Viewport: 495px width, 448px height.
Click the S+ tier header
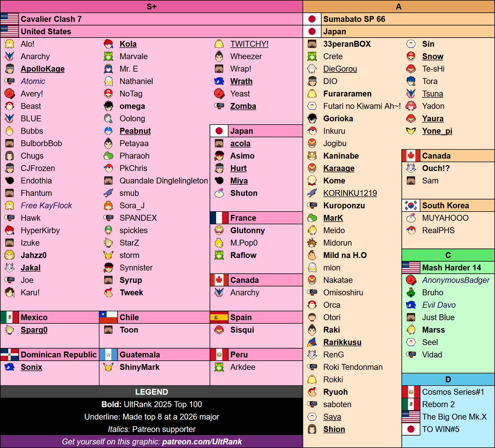[151, 7]
